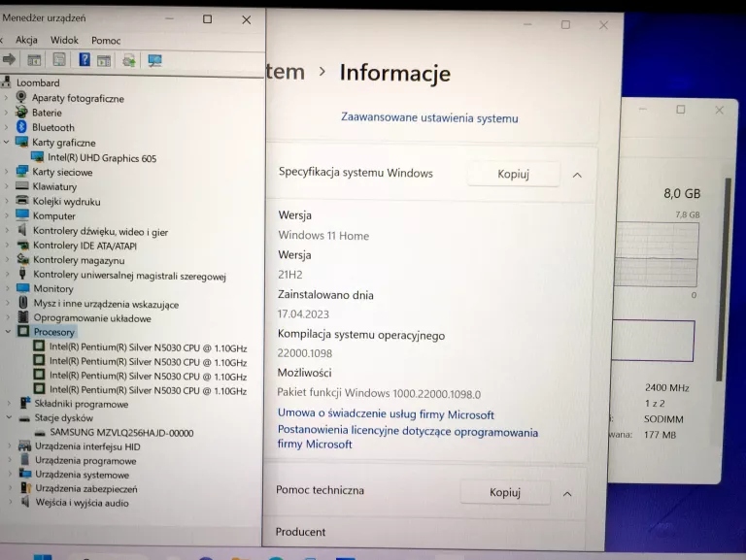Click the Oprogramowanie układowe firmware icon
This screenshot has height=560, width=746.
click(x=23, y=316)
